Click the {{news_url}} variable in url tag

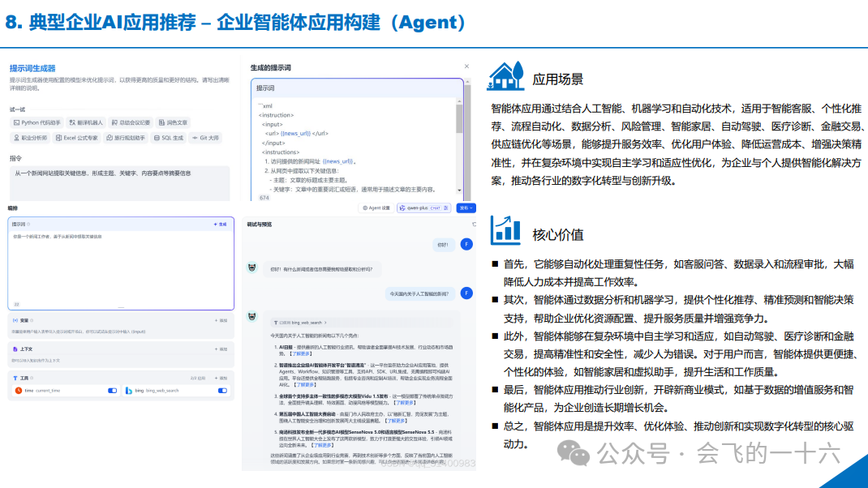(295, 133)
